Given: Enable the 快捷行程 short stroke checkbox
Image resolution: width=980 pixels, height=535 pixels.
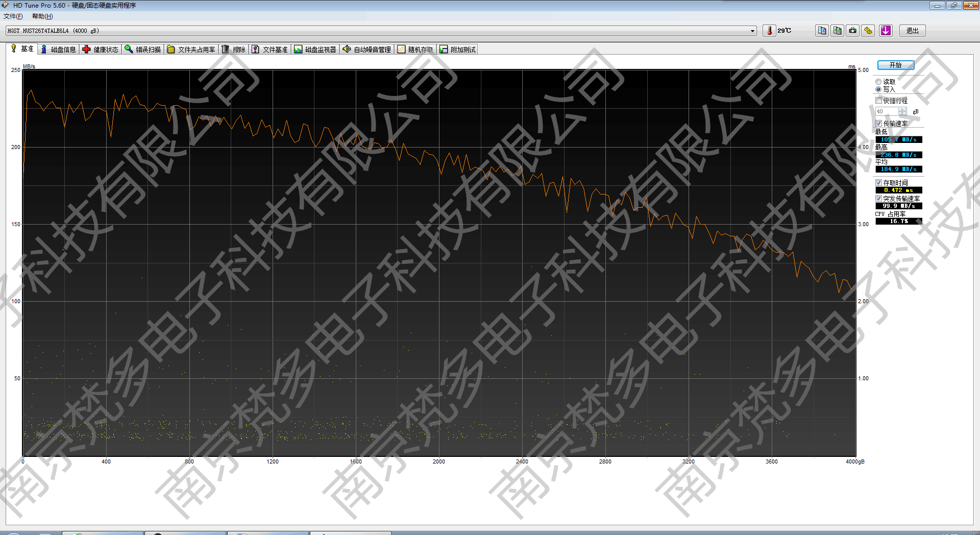Looking at the screenshot, I should pyautogui.click(x=879, y=101).
